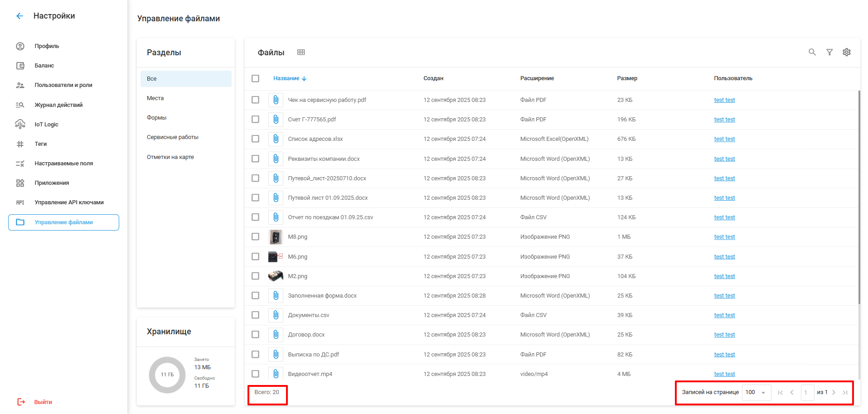868x414 pixels.
Task: Sort by Название column header
Action: pyautogui.click(x=286, y=78)
